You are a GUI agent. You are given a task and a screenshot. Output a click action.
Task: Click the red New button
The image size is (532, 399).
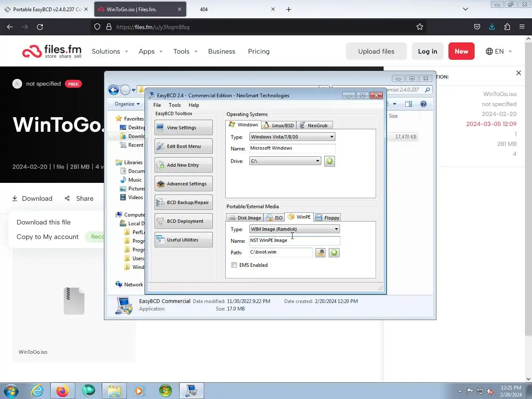tap(461, 52)
